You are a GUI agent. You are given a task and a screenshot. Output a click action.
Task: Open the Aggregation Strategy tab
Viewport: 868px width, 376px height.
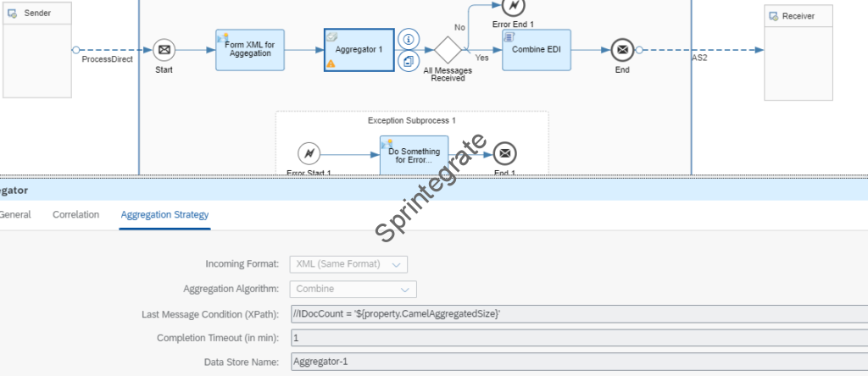click(164, 215)
